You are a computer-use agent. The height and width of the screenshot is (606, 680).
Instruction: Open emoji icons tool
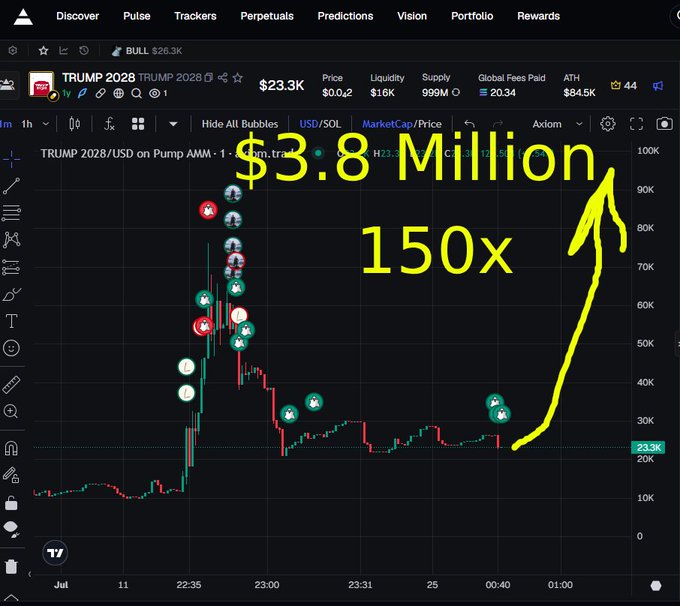[11, 348]
